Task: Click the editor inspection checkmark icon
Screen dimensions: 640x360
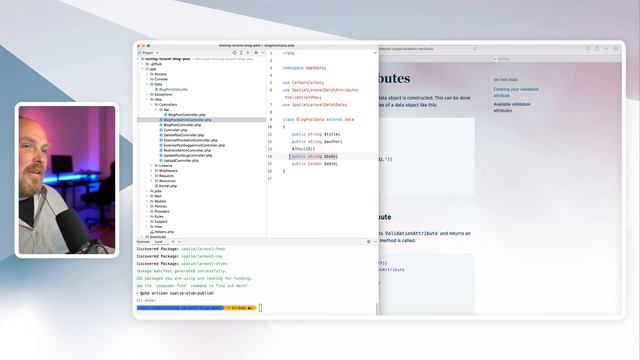Action: 375,53
